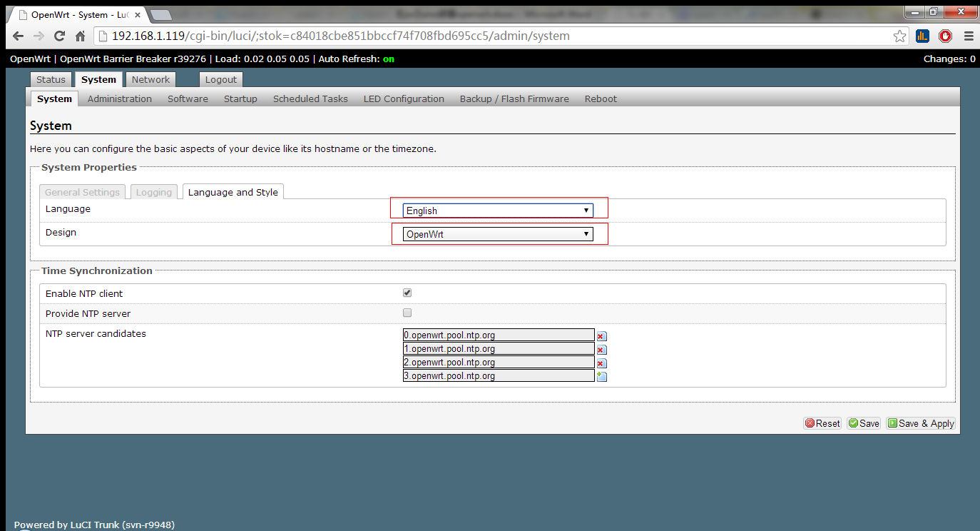Go forward with the browser forward arrow

pyautogui.click(x=39, y=36)
